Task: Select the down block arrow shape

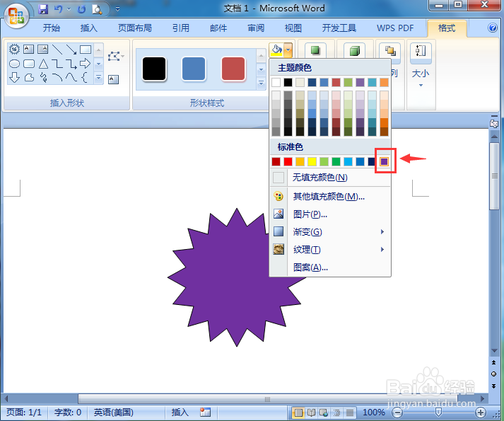Action: click(x=14, y=78)
